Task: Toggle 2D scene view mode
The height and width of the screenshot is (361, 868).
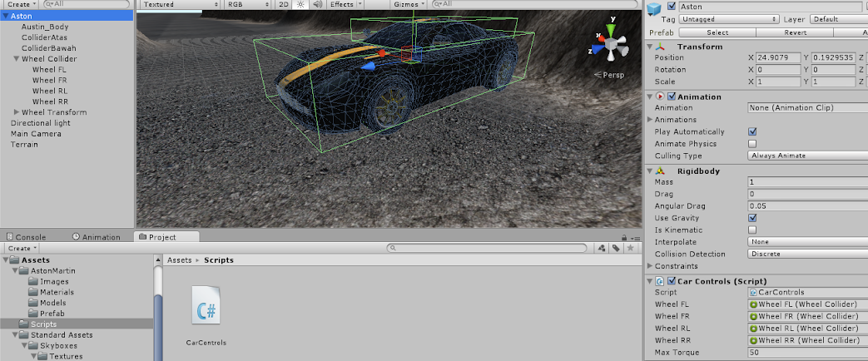Action: (x=283, y=4)
